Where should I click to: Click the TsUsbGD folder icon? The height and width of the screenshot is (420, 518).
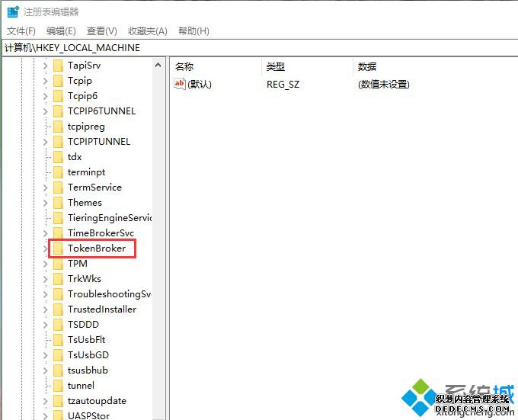[58, 355]
